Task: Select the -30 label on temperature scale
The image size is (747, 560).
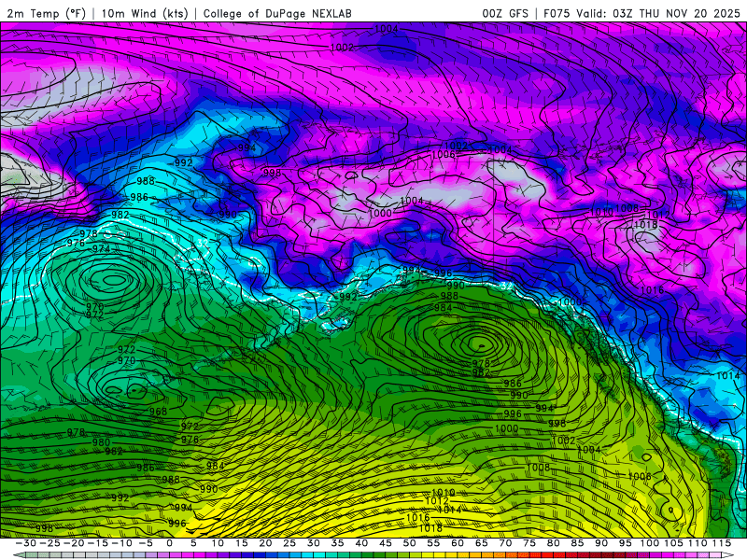Action: click(26, 543)
